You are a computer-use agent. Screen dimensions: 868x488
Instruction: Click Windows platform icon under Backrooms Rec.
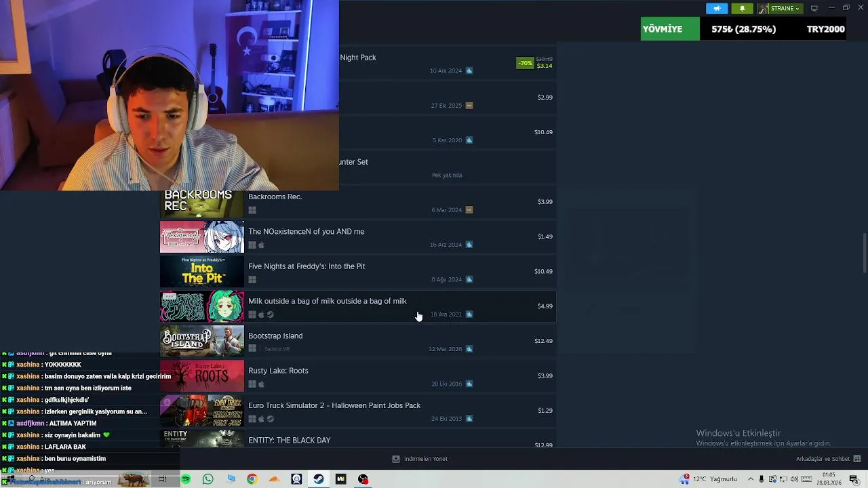252,210
